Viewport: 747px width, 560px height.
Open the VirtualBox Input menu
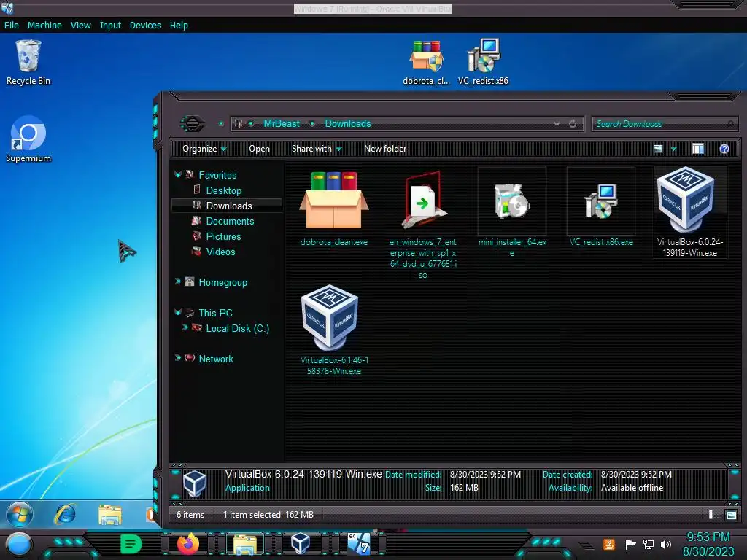click(x=110, y=26)
